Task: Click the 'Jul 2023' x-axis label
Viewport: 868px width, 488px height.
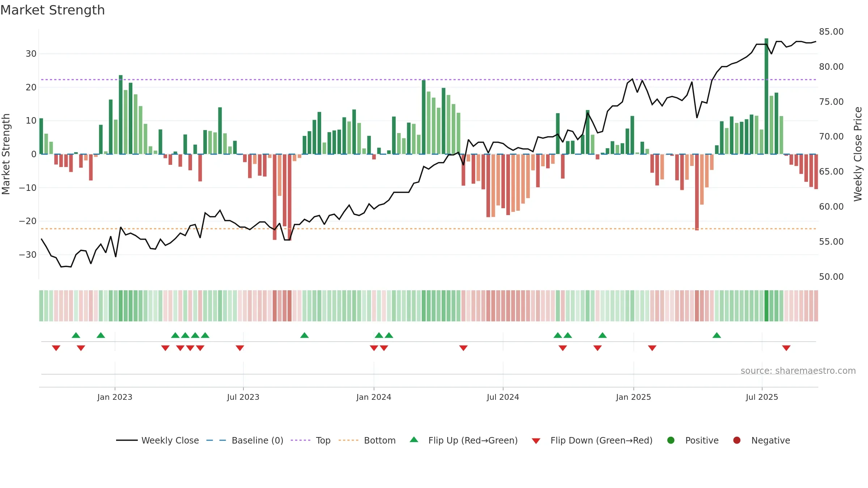Action: [243, 397]
